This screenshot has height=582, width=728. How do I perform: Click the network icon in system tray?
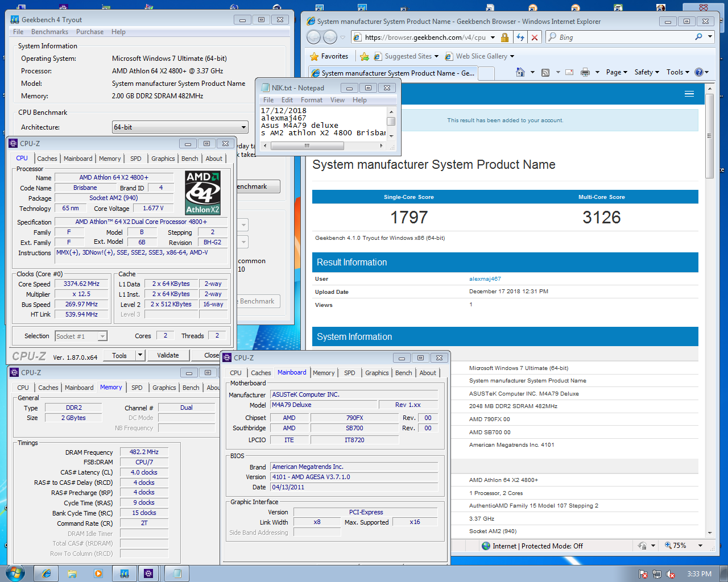click(x=657, y=574)
